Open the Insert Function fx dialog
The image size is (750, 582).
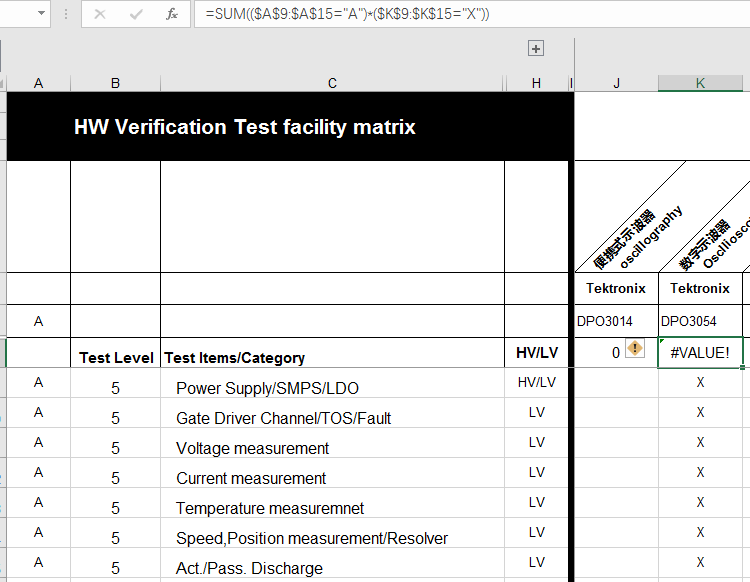[x=172, y=14]
